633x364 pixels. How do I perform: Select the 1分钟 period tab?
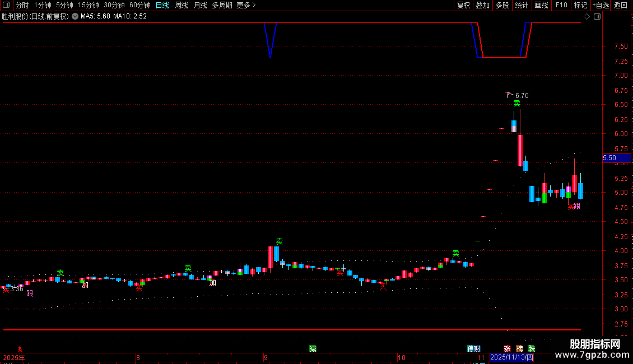click(43, 5)
